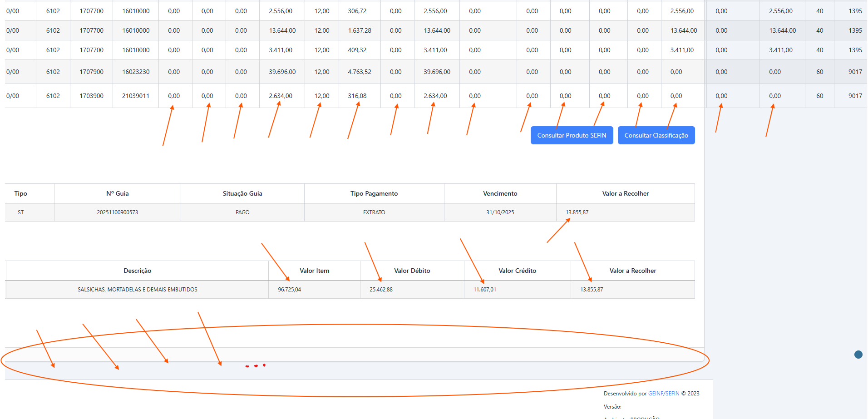Click the Vencimento column header

(500, 193)
